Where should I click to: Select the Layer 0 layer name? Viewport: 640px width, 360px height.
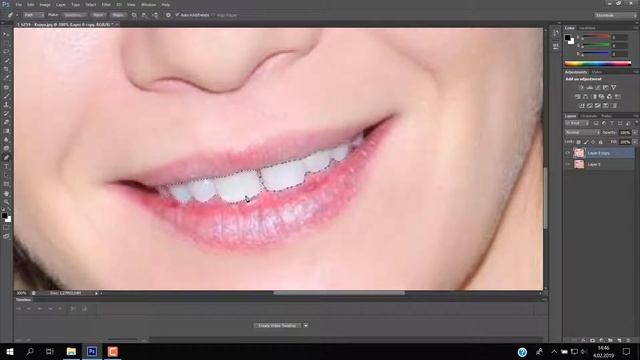pyautogui.click(x=594, y=164)
